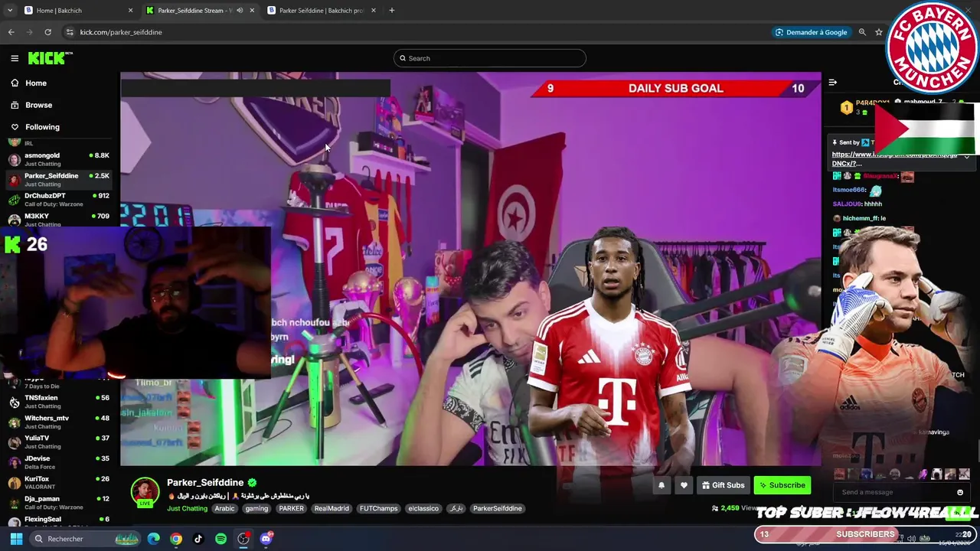Open OBS Studio from the taskbar

coord(243,539)
